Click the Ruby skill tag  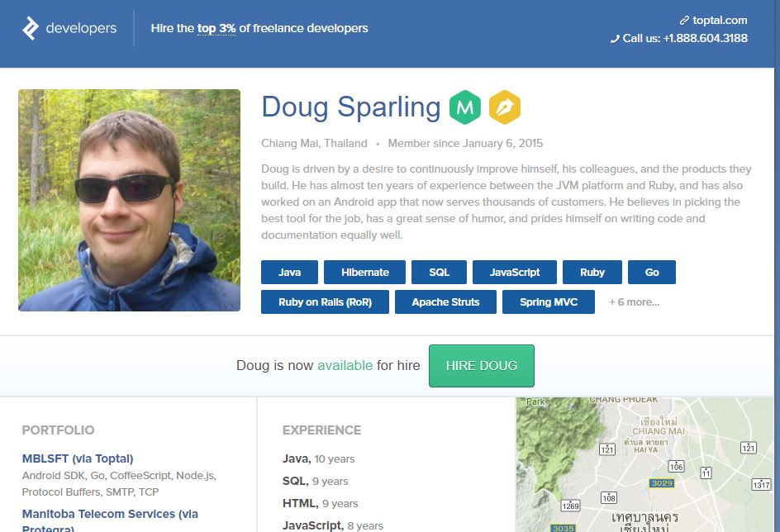(x=592, y=272)
